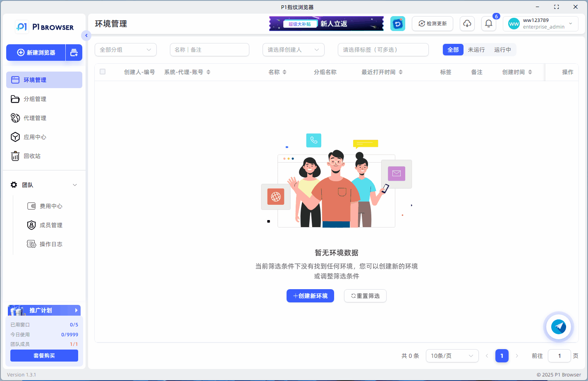The height and width of the screenshot is (381, 588).
Task: Select the 未运行 status filter
Action: (x=476, y=50)
